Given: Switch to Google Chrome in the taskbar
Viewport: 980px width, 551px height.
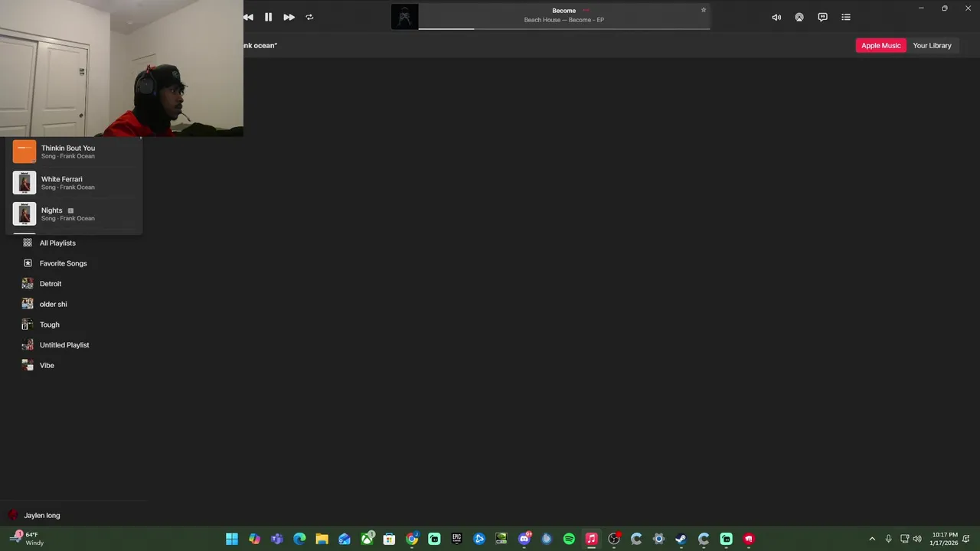Looking at the screenshot, I should (412, 539).
